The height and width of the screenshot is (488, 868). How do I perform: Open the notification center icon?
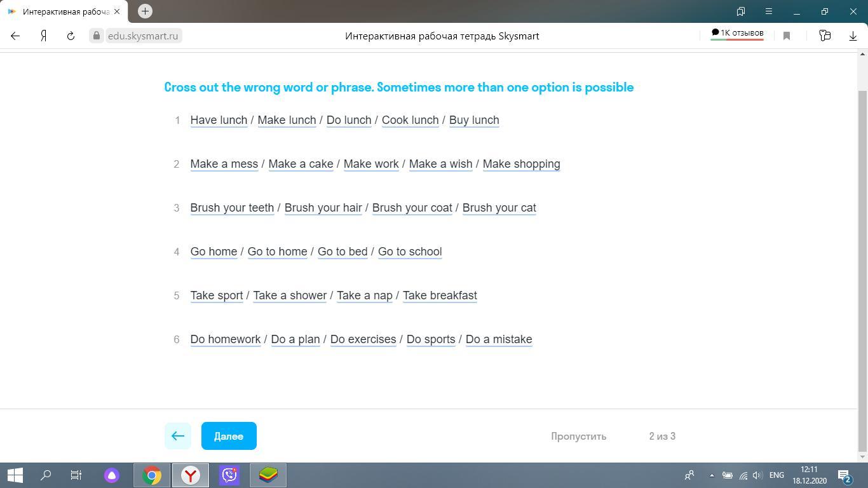(x=844, y=475)
